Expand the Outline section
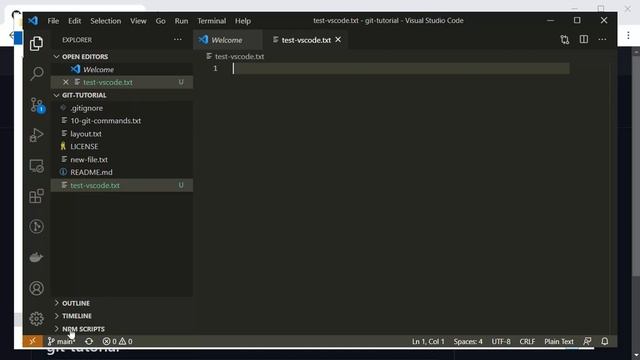 click(x=122, y=303)
